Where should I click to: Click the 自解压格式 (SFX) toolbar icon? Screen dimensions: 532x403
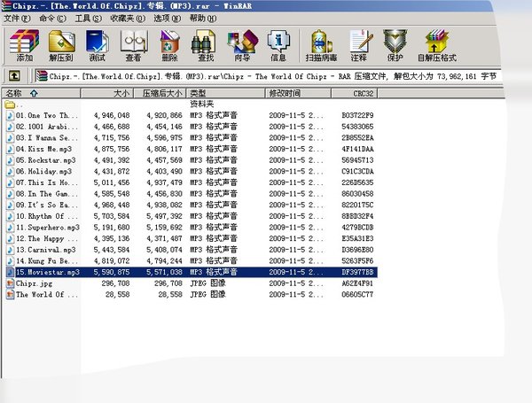[437, 45]
